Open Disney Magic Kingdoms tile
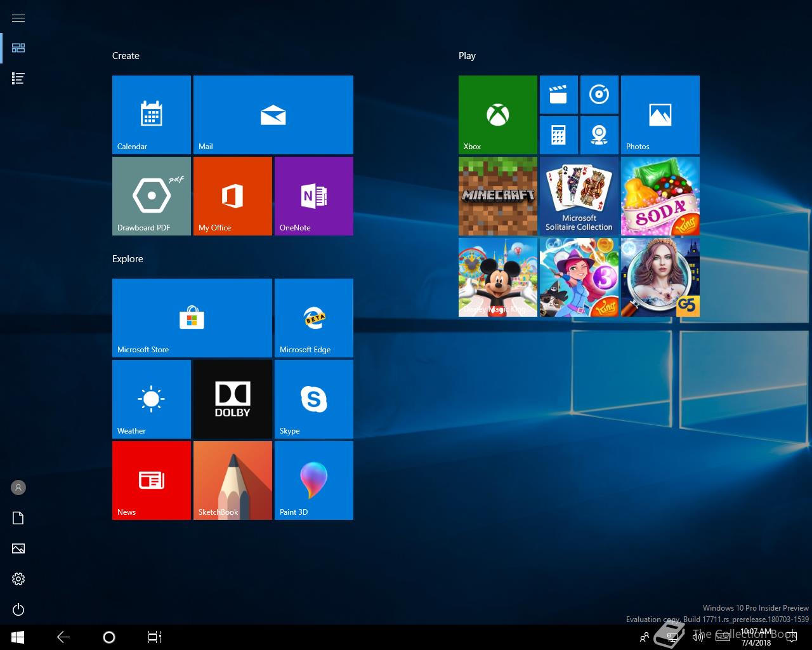Viewport: 812px width, 650px height. point(498,277)
